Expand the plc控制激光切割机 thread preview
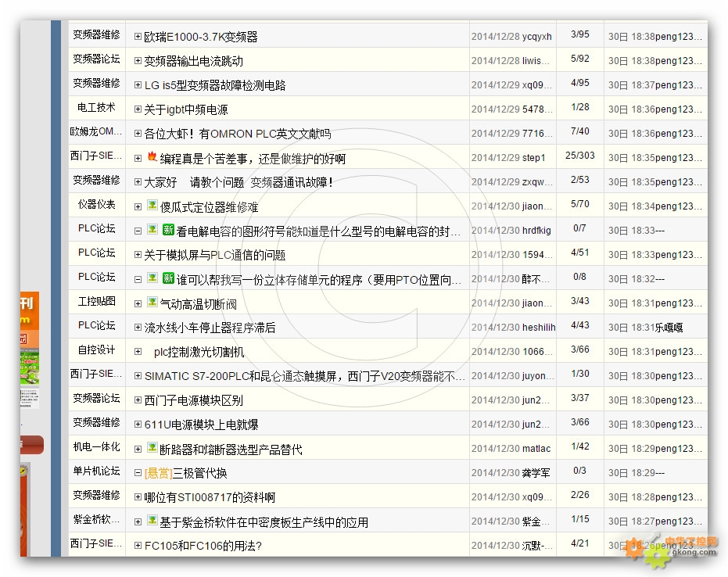The image size is (728, 577). 138,352
